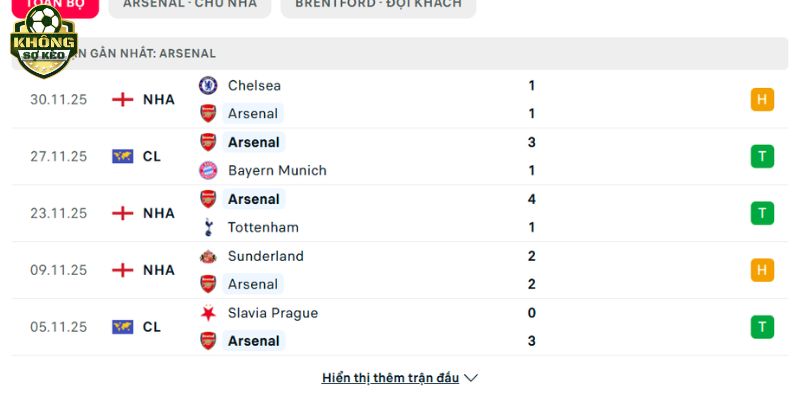The image size is (800, 400).
Task: Click the England flag for 09.11.25 match
Action: click(123, 270)
